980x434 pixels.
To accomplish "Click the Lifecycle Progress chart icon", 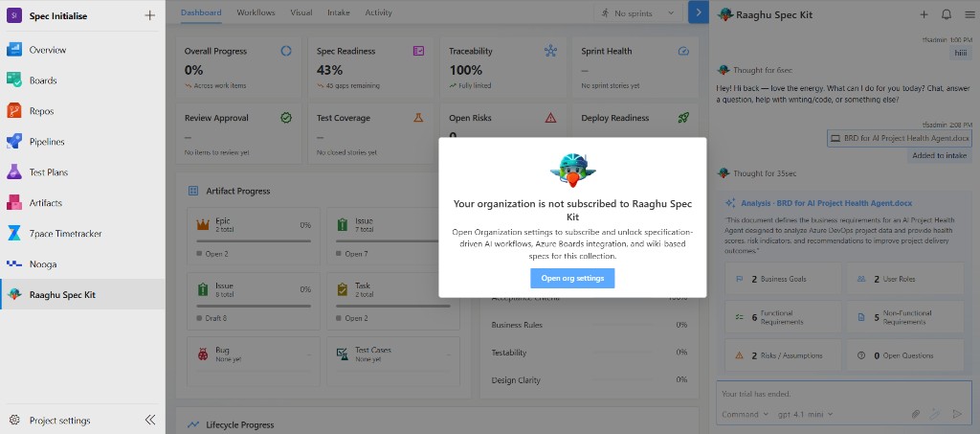I will coord(193,424).
